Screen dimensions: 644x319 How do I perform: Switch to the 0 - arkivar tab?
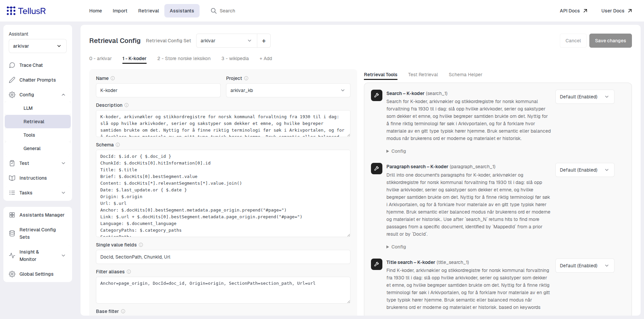100,58
